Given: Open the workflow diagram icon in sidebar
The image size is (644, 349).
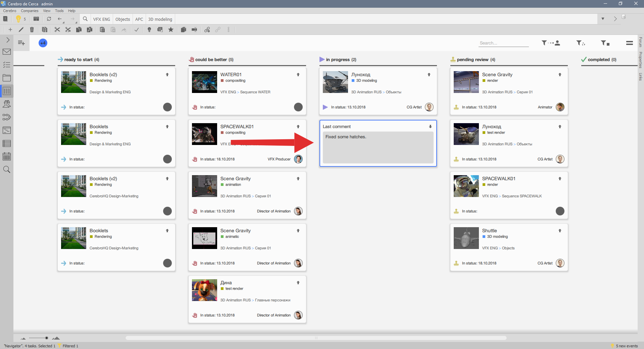Looking at the screenshot, I should tap(7, 117).
